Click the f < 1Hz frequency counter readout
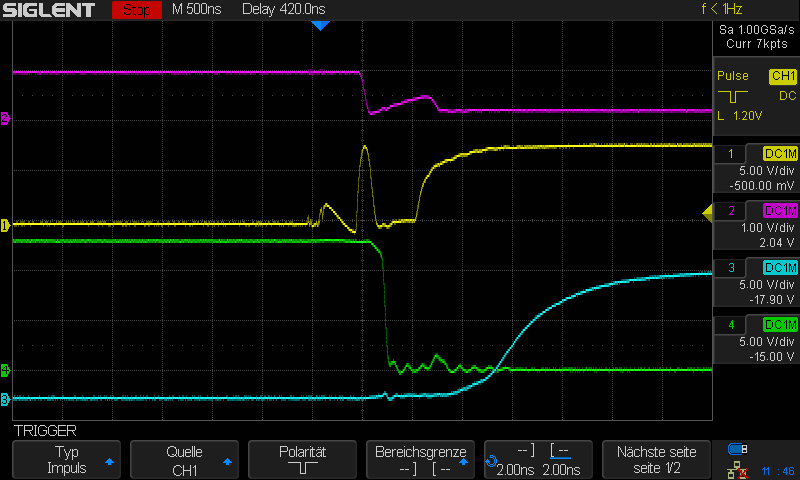 pyautogui.click(x=721, y=9)
